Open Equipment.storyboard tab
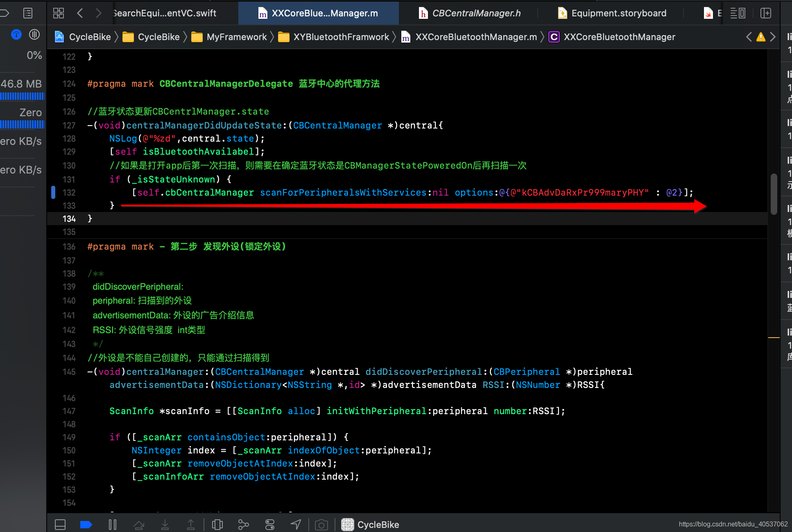The height and width of the screenshot is (532, 792). pos(612,13)
